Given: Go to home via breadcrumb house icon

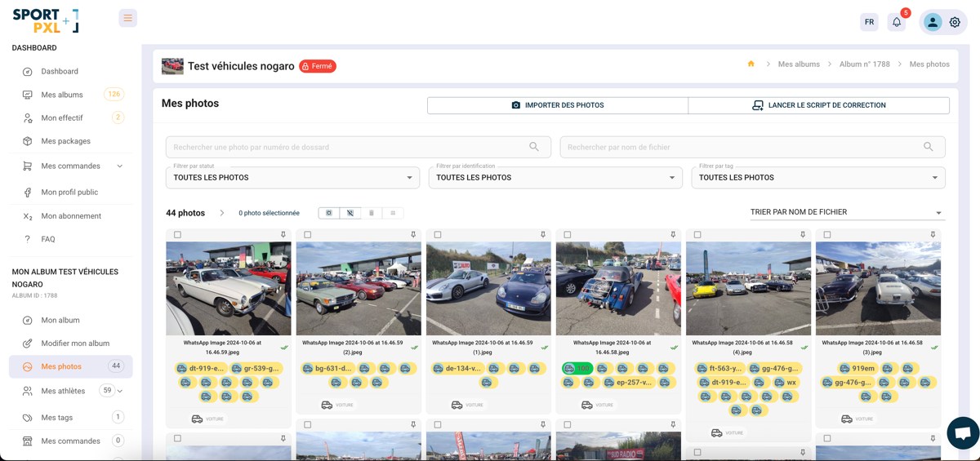Looking at the screenshot, I should click(x=751, y=64).
